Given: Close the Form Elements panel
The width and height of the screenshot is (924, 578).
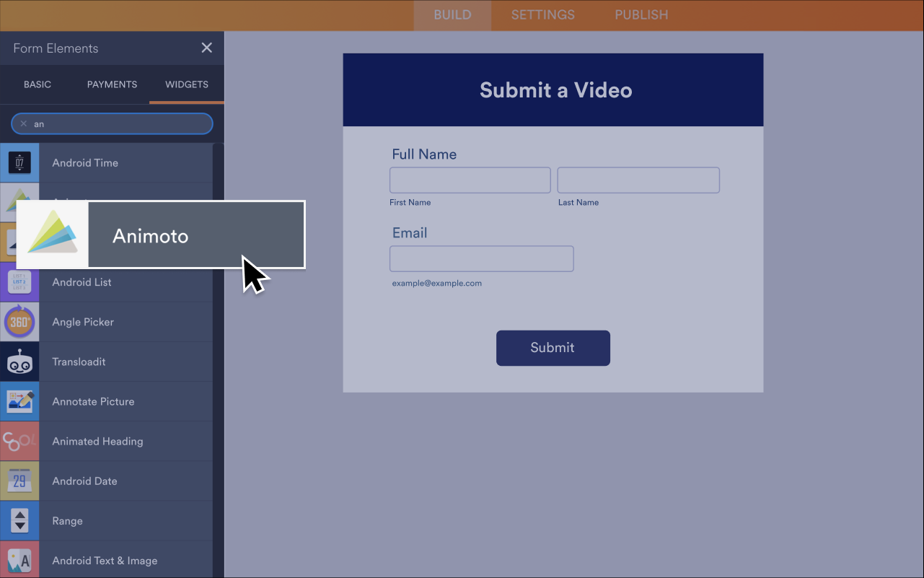Looking at the screenshot, I should pos(207,48).
